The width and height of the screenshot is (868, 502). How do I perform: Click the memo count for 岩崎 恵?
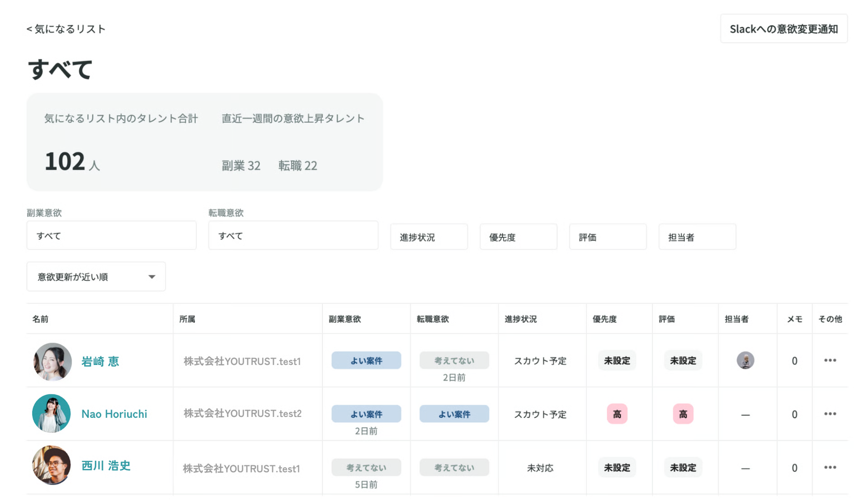click(x=794, y=360)
